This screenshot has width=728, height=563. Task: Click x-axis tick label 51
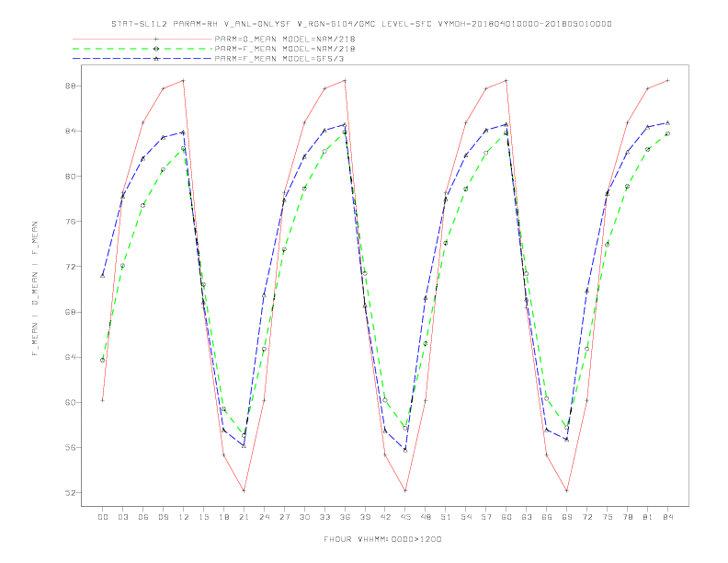[x=446, y=517]
